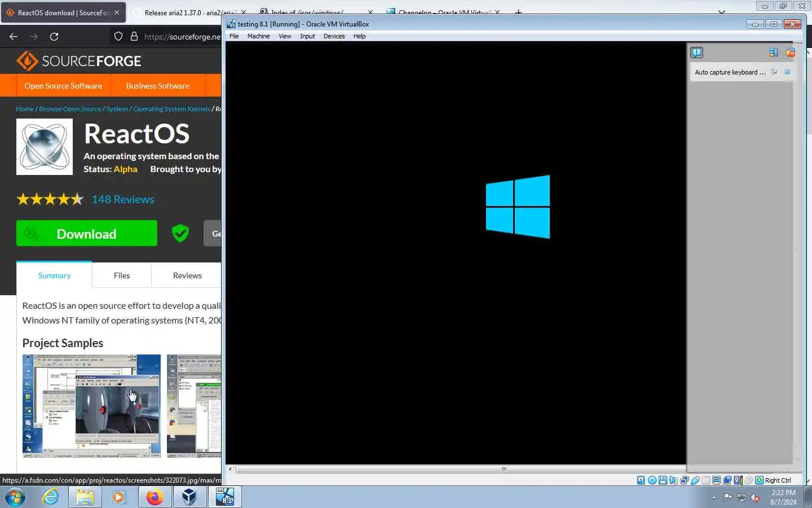Image resolution: width=812 pixels, height=508 pixels.
Task: Click the optical disk indicator in status bar
Action: (652, 480)
